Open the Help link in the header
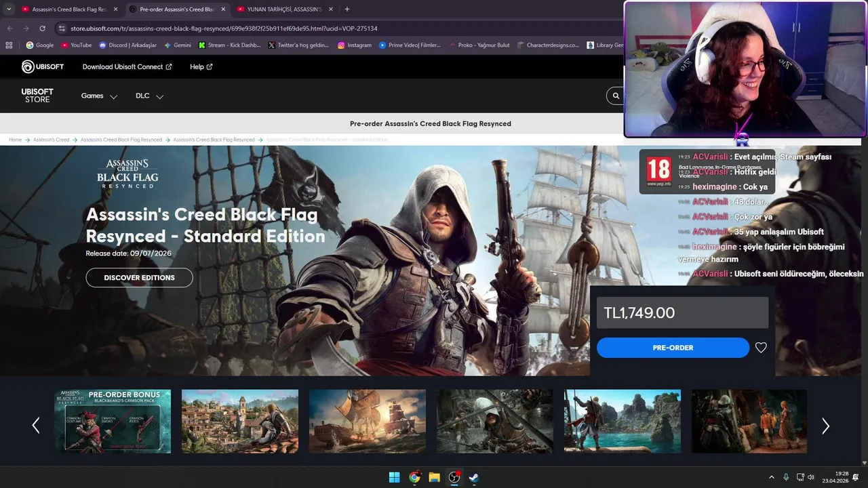This screenshot has height=488, width=868. 201,66
